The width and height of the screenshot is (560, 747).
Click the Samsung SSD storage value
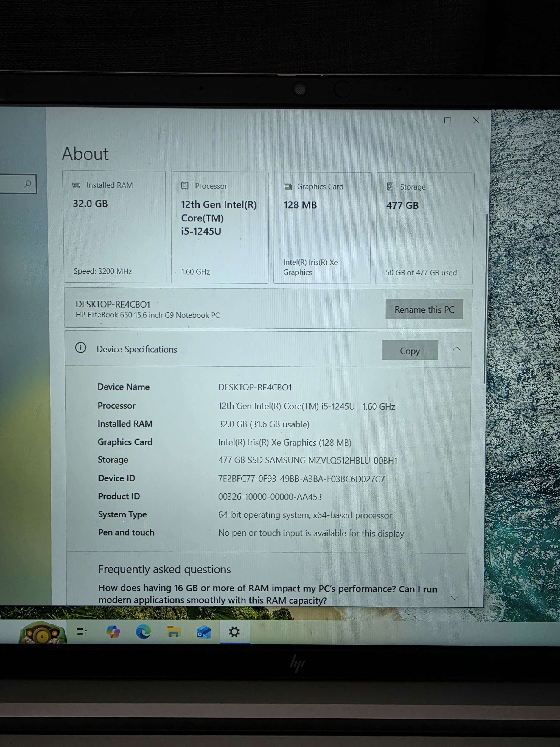tap(308, 460)
